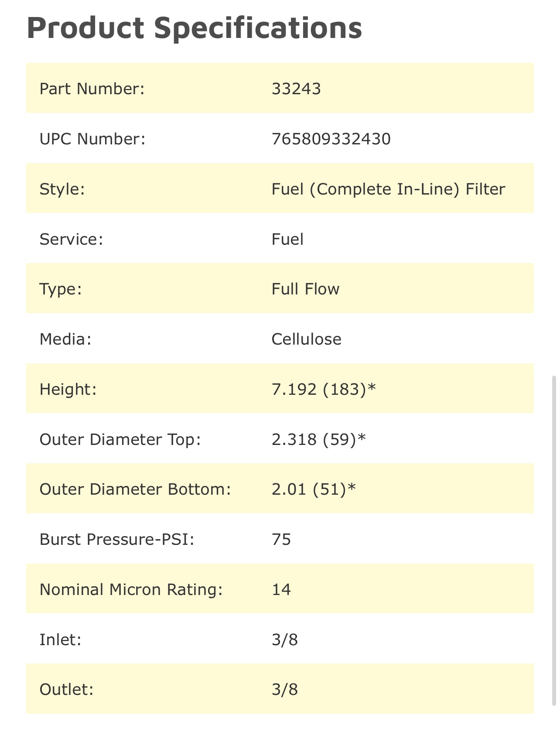The height and width of the screenshot is (749, 560).
Task: Click the page scrollbar thumb
Action: (554, 541)
